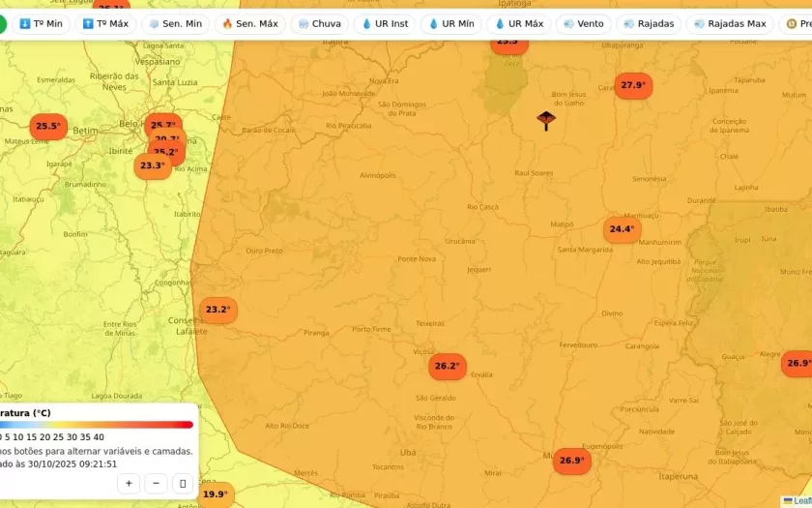
Task: Select the Tº Min temperature layer
Action: (40, 24)
